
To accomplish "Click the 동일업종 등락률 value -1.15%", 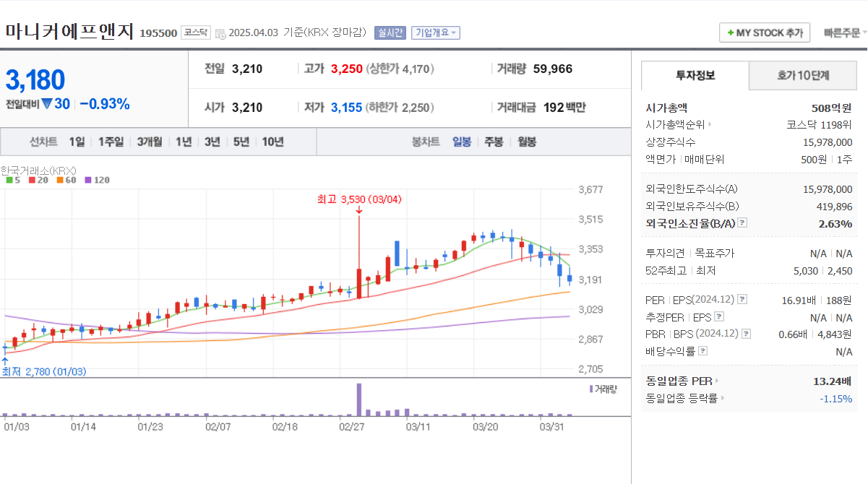I will tap(835, 398).
